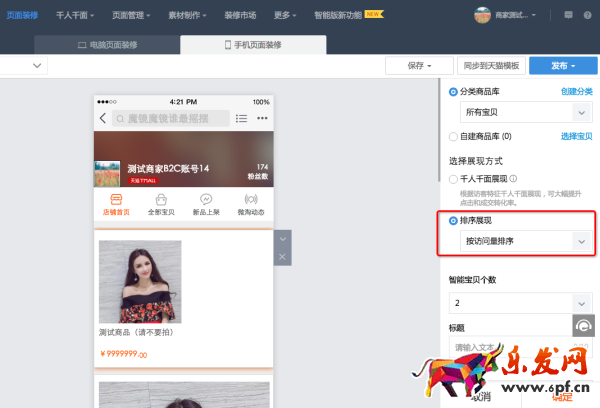600x408 pixels.
Task: Open the 发布 publish button
Action: coord(563,66)
